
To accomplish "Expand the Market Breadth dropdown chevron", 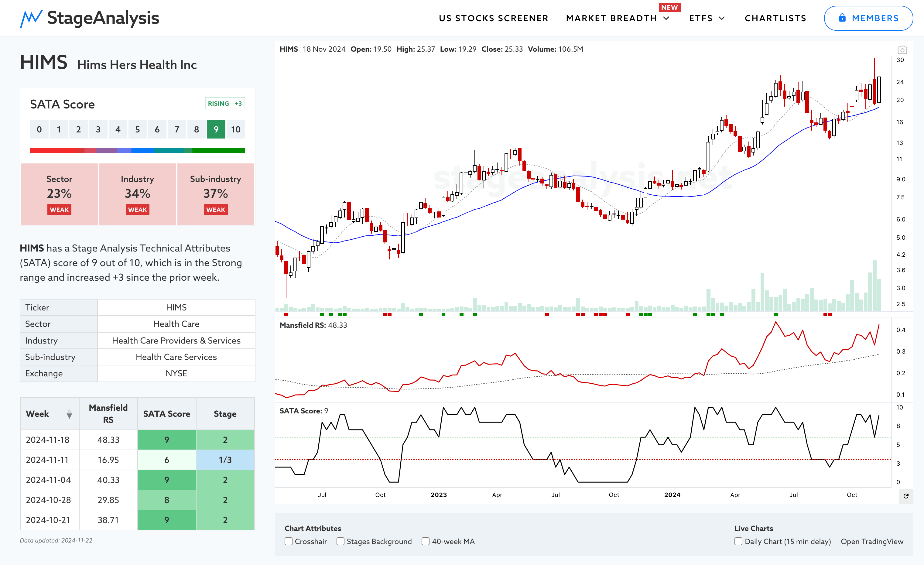I will 666,18.
